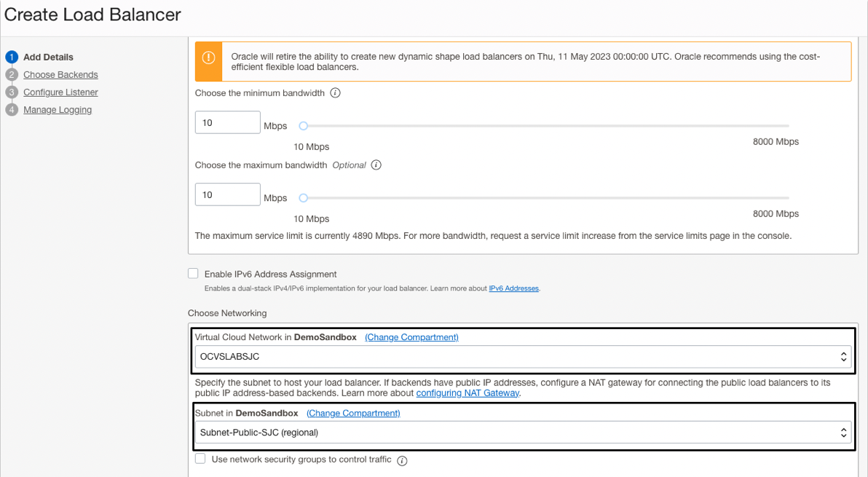Image resolution: width=868 pixels, height=477 pixels.
Task: Open the configuring NAT Gateway link
Action: (x=467, y=393)
